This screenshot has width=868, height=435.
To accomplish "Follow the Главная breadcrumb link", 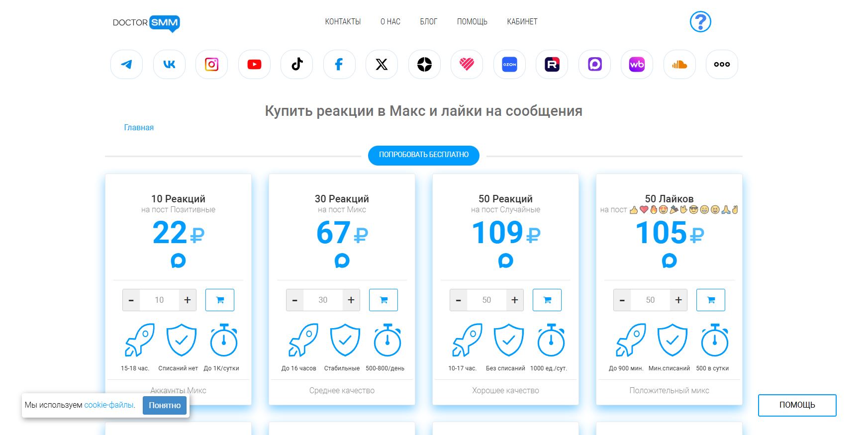I will [x=139, y=128].
